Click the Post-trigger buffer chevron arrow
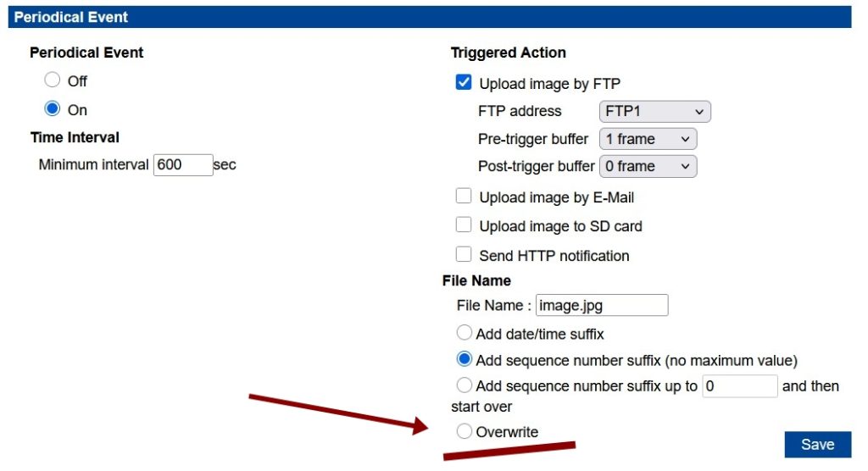 pyautogui.click(x=685, y=167)
